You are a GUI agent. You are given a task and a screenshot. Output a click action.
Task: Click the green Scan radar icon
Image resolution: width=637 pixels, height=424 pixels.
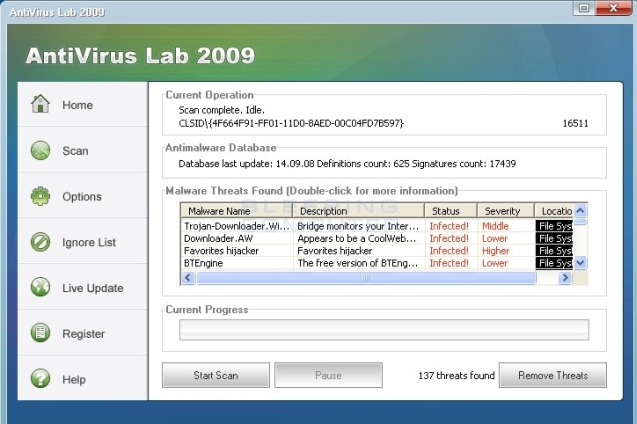tap(41, 150)
